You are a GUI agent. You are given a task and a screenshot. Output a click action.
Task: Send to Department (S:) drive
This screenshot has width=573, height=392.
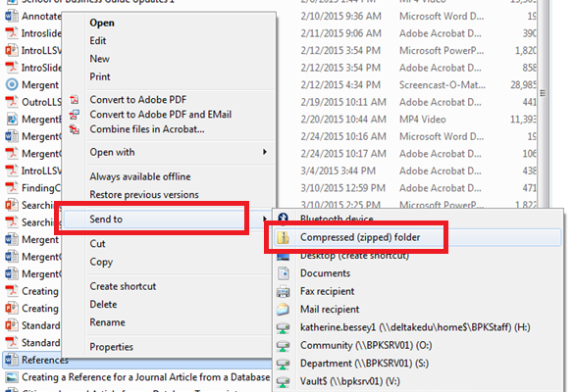click(364, 364)
